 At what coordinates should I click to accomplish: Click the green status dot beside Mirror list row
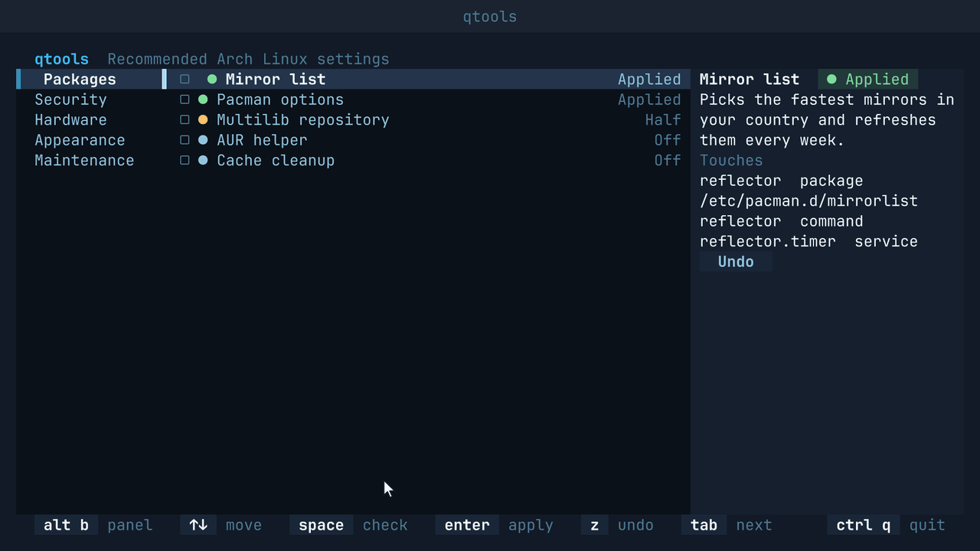tap(212, 80)
